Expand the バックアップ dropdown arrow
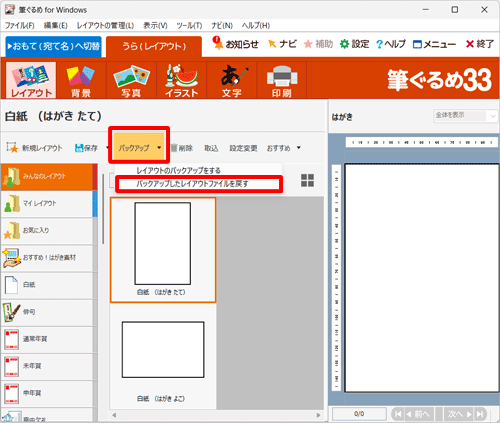 [x=159, y=148]
